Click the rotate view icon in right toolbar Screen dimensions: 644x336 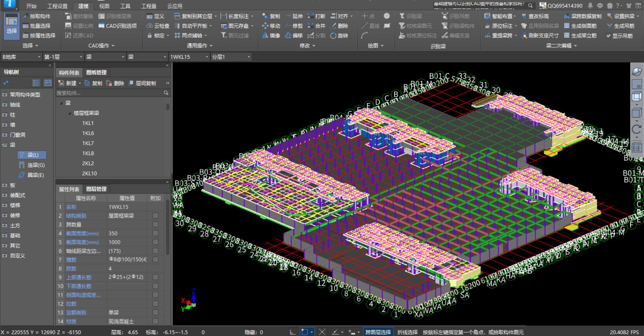pos(637,129)
